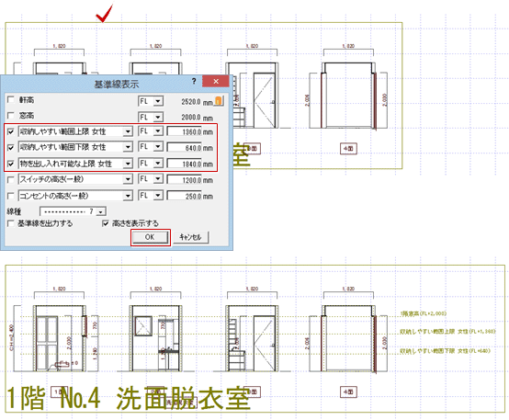Enable the 窓高 checkbox
Screen dimensions: 509x420
click(x=11, y=115)
